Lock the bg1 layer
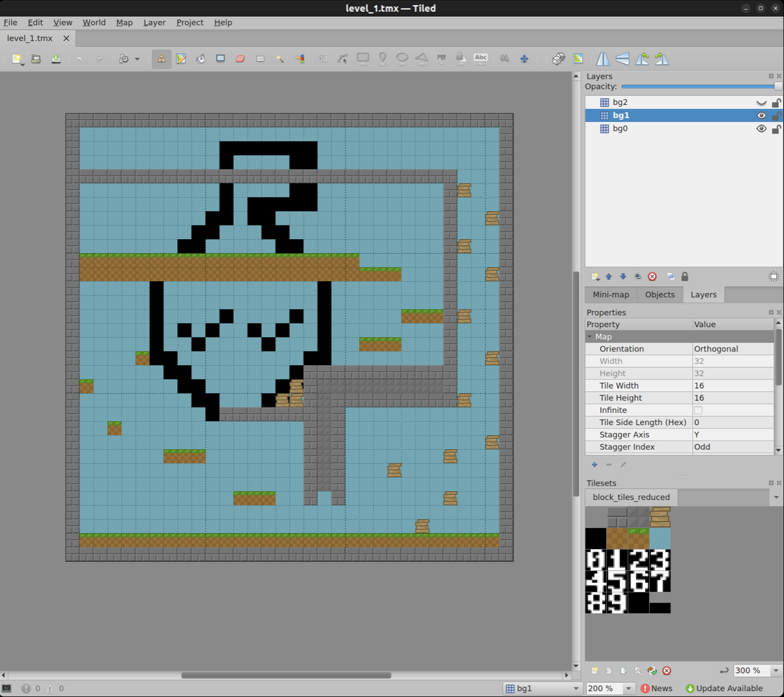784x697 pixels. click(776, 115)
